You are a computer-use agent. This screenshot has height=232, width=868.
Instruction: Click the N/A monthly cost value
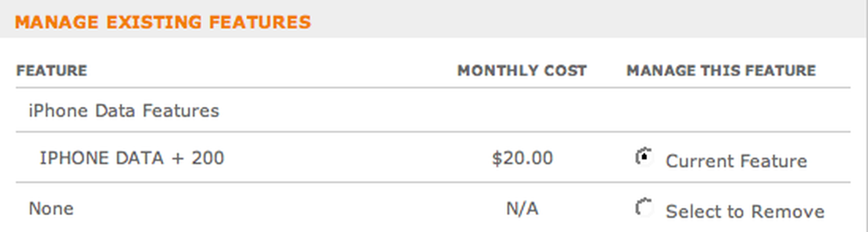point(522,209)
